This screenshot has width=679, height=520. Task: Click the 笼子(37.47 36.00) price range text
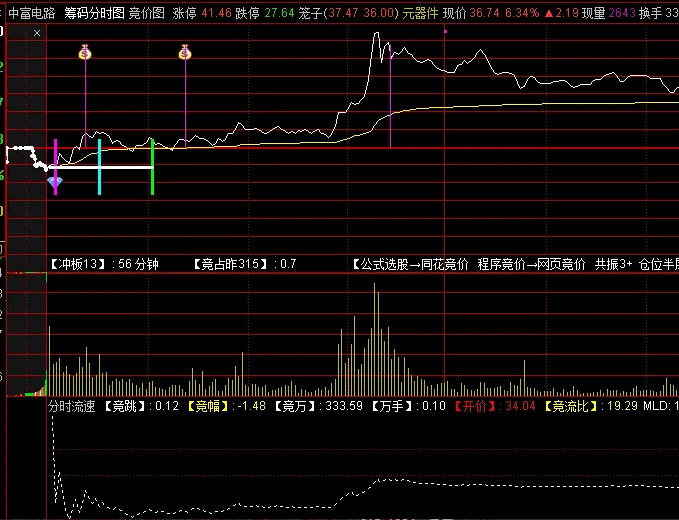[348, 13]
